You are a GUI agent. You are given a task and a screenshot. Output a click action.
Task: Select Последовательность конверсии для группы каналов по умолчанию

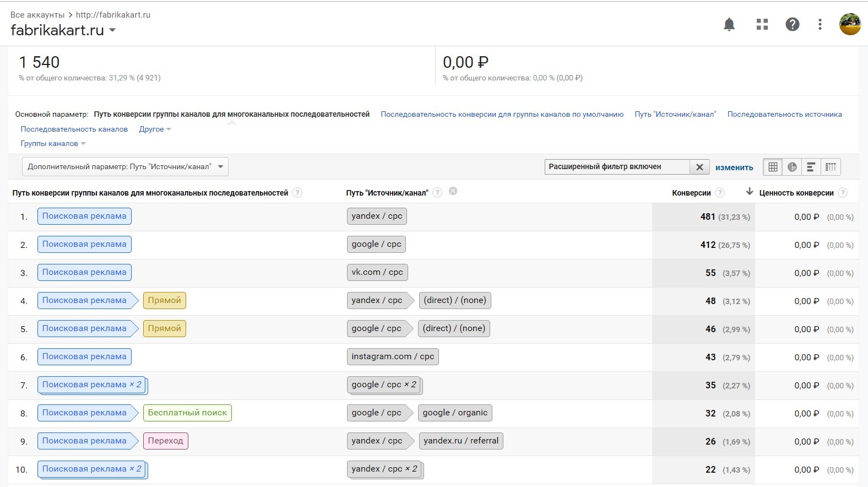[x=502, y=114]
